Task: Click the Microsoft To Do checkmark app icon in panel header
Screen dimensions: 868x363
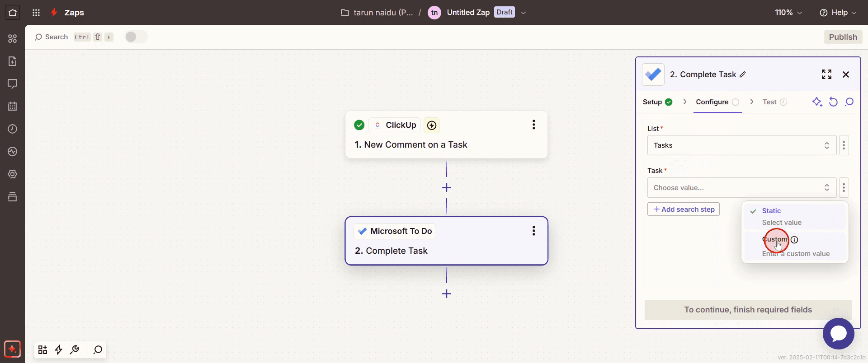Action: pos(653,74)
